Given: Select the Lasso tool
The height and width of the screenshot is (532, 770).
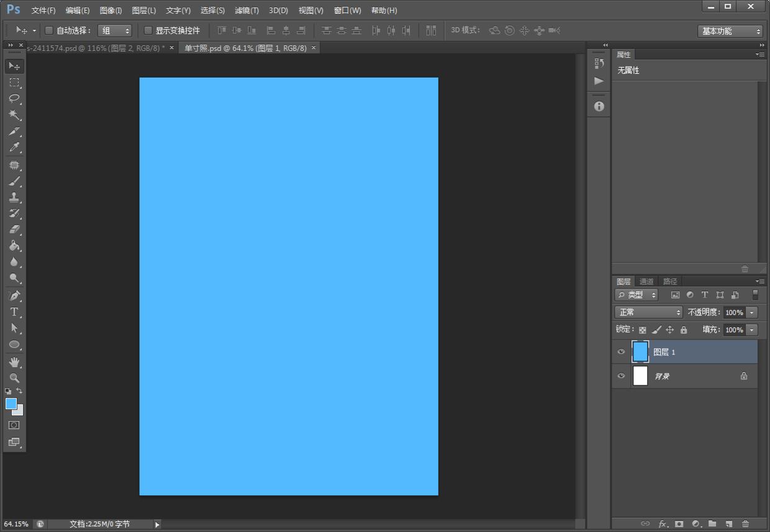Looking at the screenshot, I should [x=14, y=99].
